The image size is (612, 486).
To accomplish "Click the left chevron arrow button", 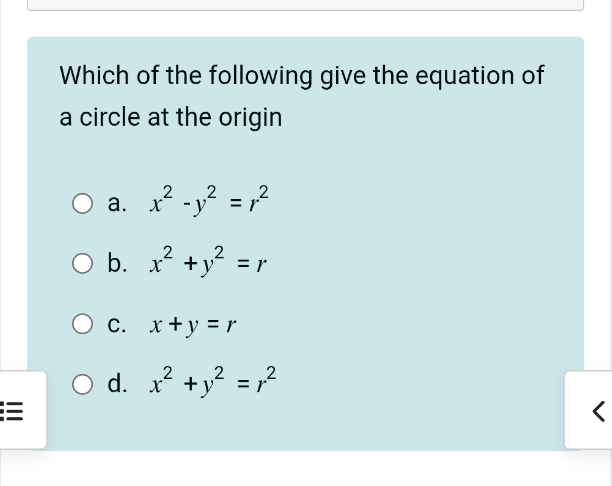I will 598,411.
